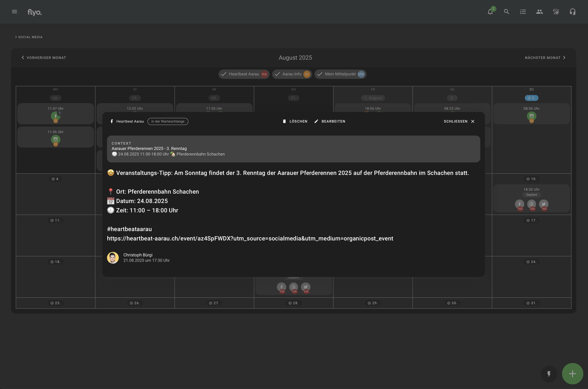This screenshot has width=588, height=389.
Task: Open the task list icon in header
Action: click(x=523, y=12)
